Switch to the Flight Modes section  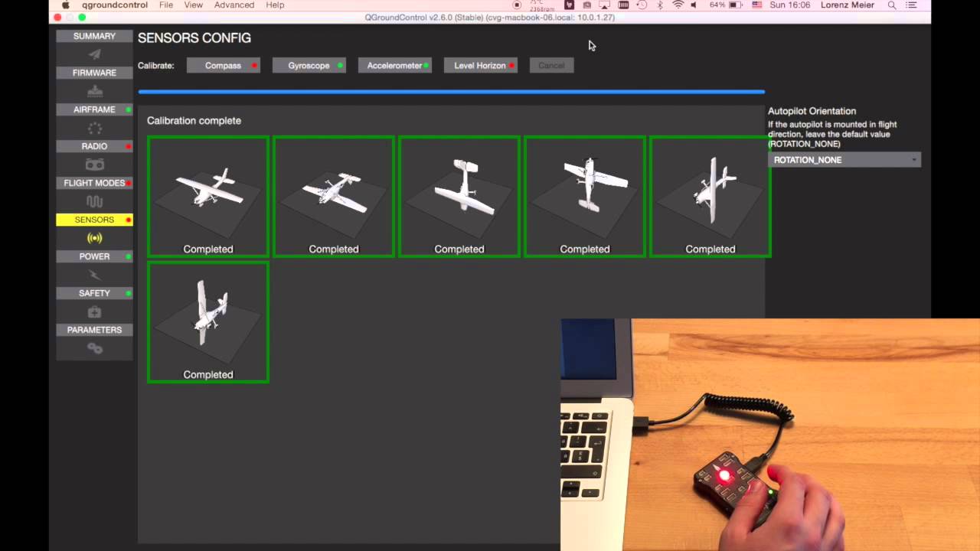click(94, 183)
